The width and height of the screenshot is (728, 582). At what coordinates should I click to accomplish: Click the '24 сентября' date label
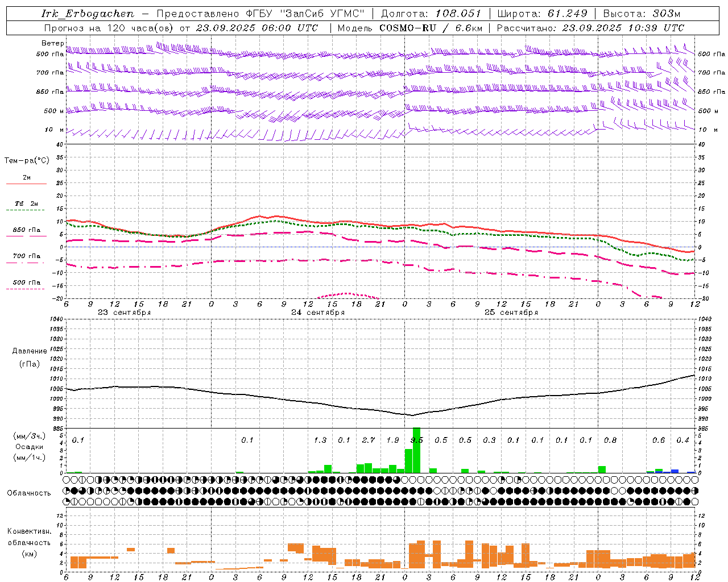click(318, 313)
